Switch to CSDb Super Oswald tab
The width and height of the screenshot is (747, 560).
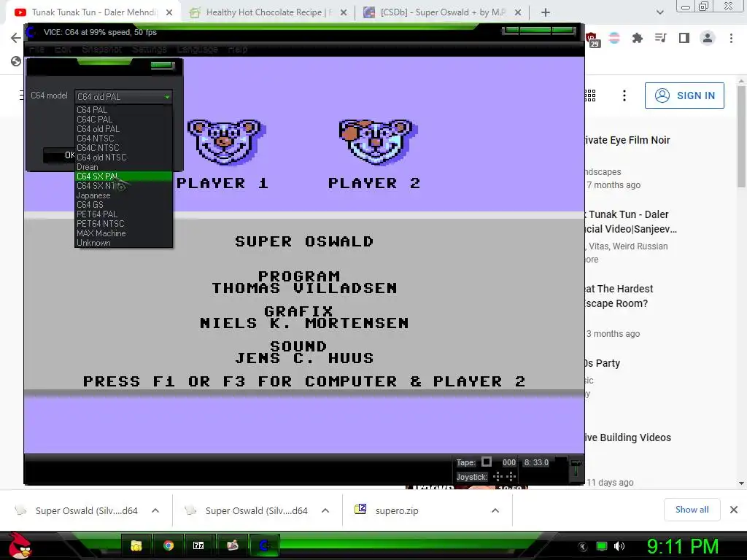coord(443,12)
